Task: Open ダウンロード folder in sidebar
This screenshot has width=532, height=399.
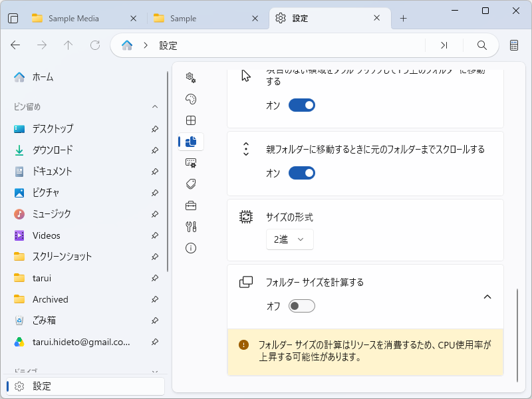Action: point(86,150)
